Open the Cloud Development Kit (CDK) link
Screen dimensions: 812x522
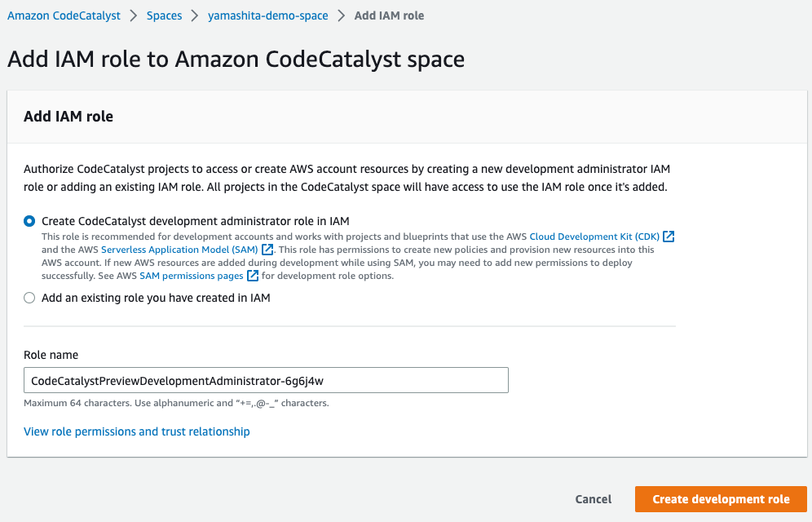pos(594,237)
